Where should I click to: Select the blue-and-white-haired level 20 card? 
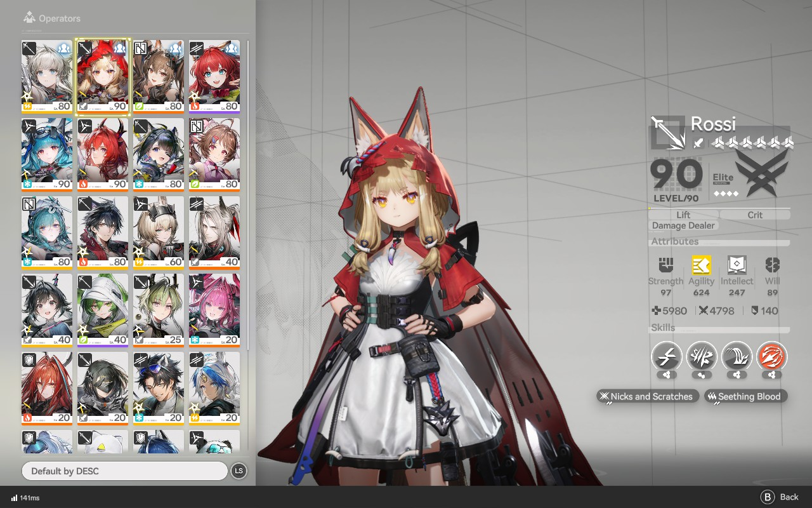(214, 389)
